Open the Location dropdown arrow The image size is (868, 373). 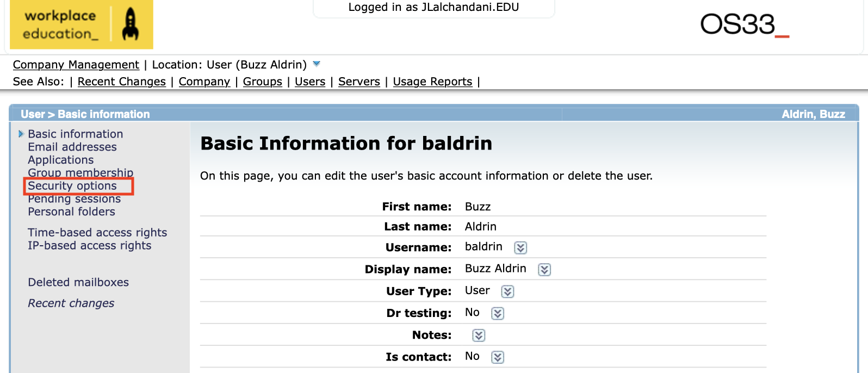317,64
